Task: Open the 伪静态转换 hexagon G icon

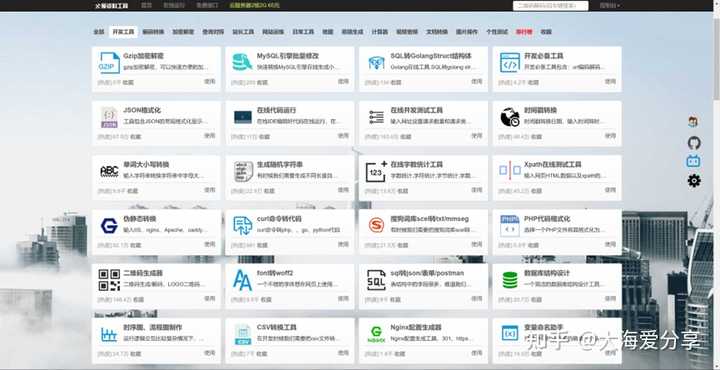Action: click(109, 225)
